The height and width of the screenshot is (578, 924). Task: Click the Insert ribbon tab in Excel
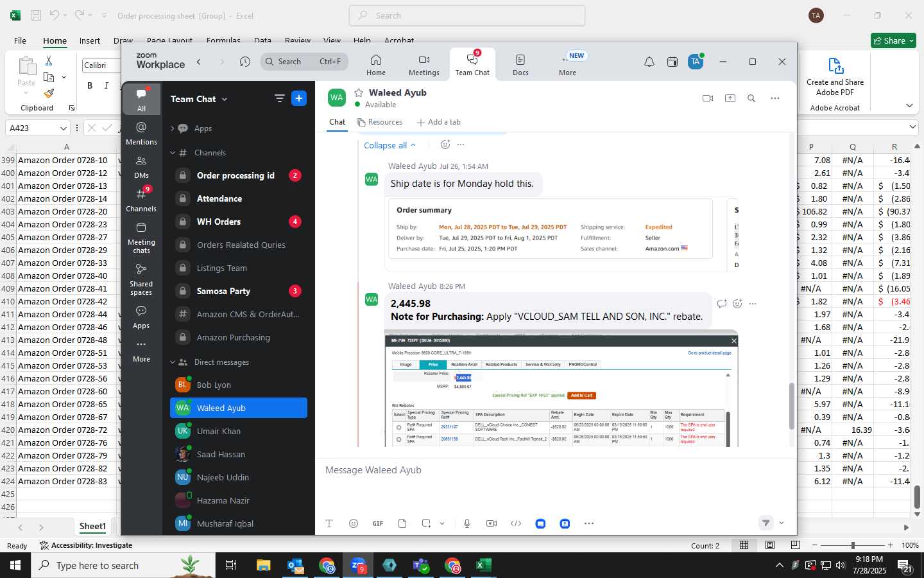90,40
